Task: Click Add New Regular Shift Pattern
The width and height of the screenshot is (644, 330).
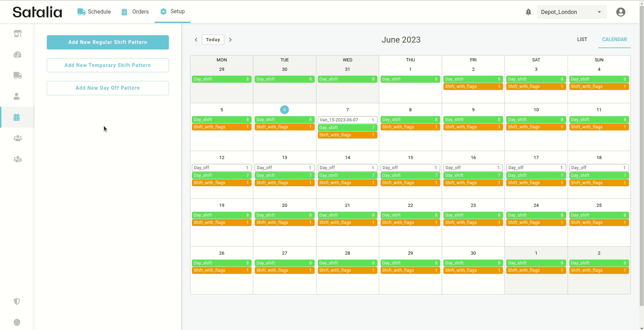Action: [x=108, y=42]
